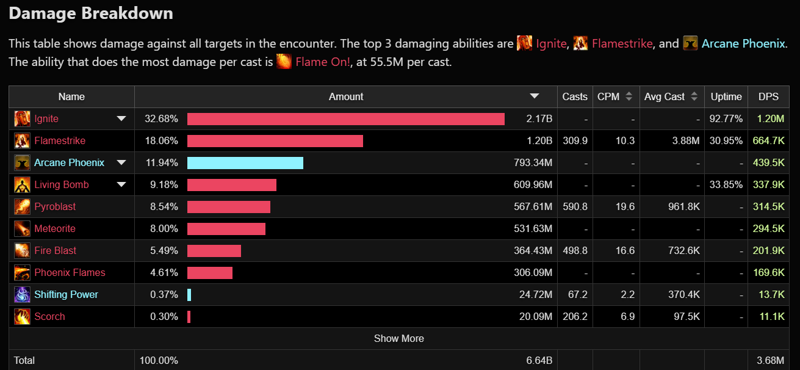Click Show More to reveal more abilities
The width and height of the screenshot is (800, 370).
pos(399,338)
